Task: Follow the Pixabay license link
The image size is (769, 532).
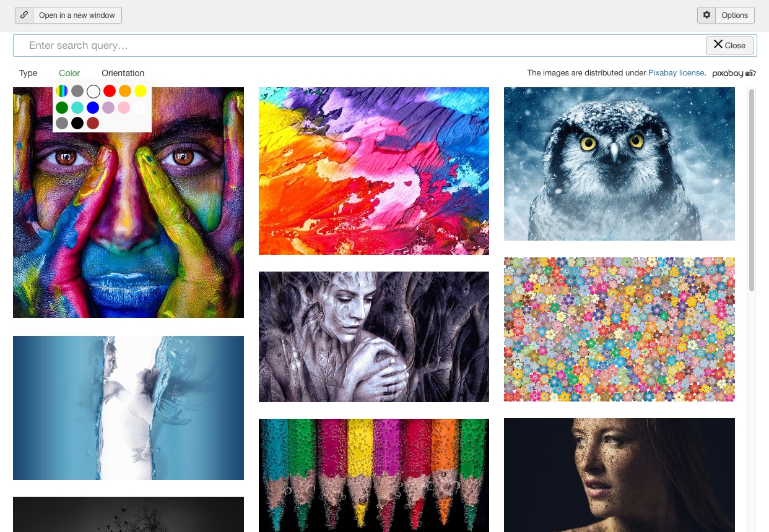Action: coord(676,73)
